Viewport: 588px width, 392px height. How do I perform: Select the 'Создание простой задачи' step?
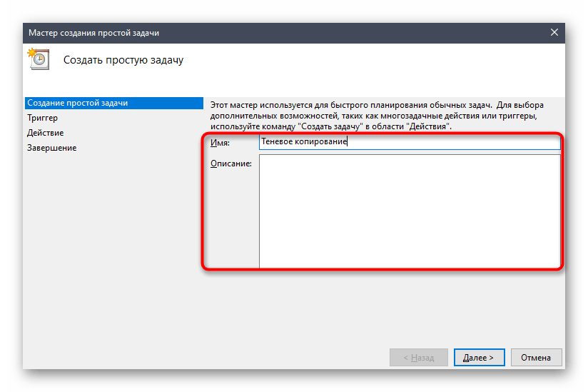[114, 103]
